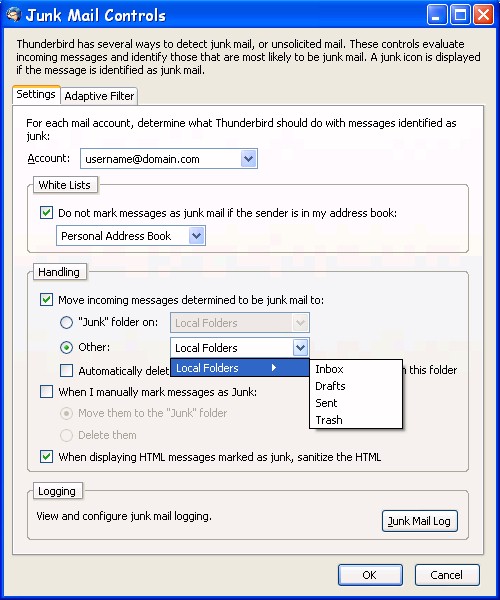Select Move them to the Junk folder radio
This screenshot has width=500, height=600.
point(66,413)
